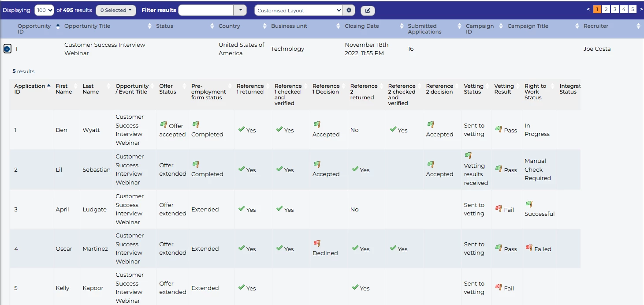Collapse the opportunity 1 row with the minus icon
Screen dimensions: 644x305
(7, 49)
